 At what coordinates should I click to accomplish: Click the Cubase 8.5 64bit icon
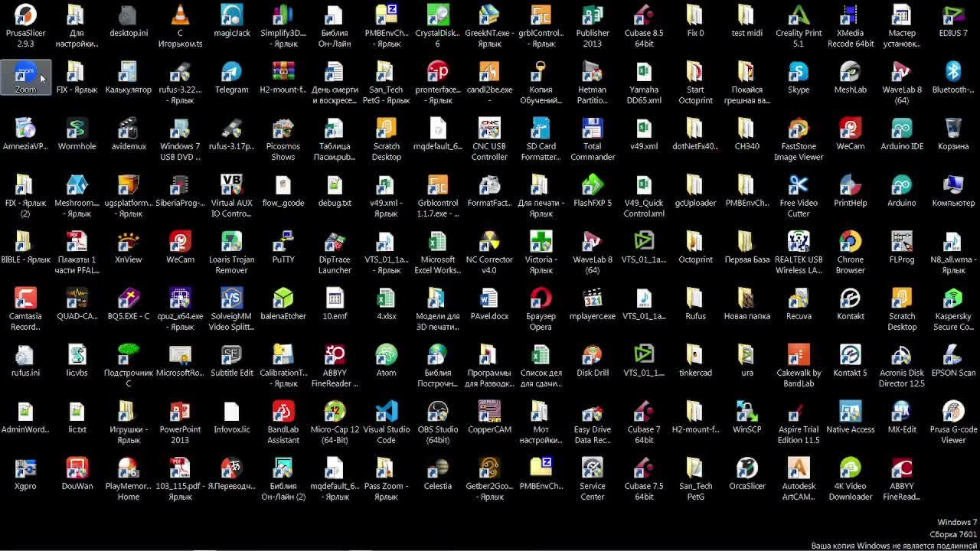[644, 15]
